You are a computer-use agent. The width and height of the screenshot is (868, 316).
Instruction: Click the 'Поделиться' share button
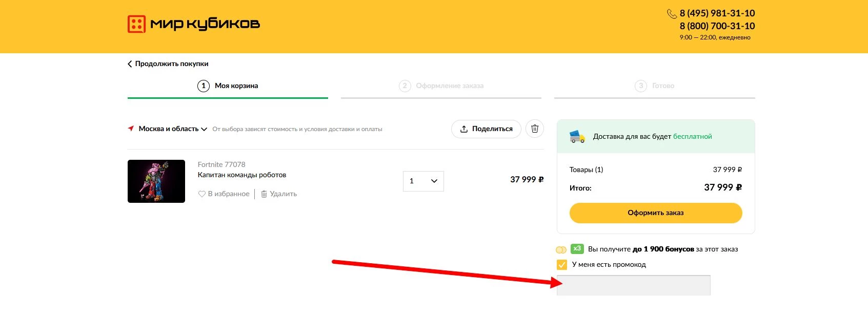point(486,129)
